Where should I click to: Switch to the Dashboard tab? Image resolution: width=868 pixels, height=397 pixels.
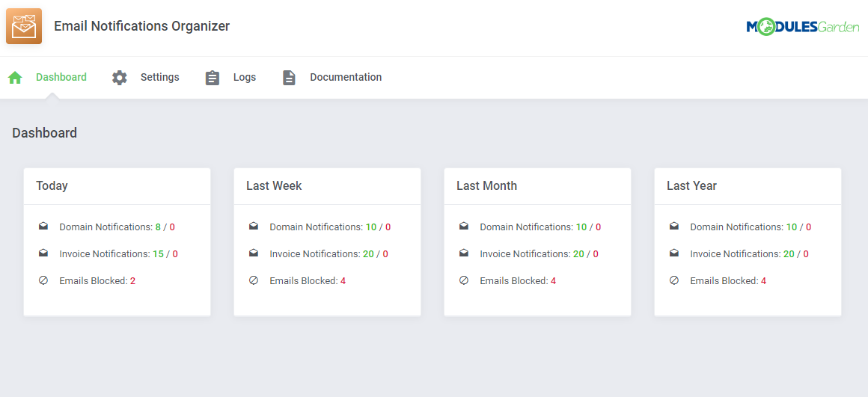point(61,78)
